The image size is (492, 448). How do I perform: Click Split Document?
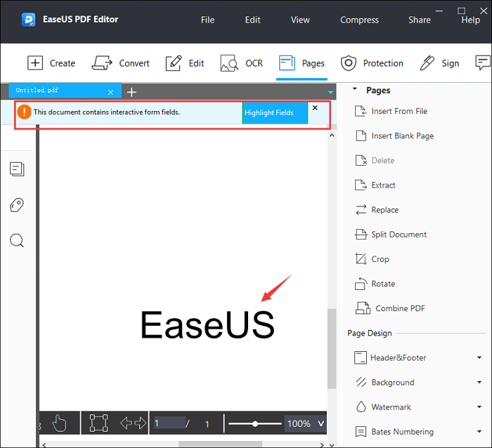click(x=391, y=235)
